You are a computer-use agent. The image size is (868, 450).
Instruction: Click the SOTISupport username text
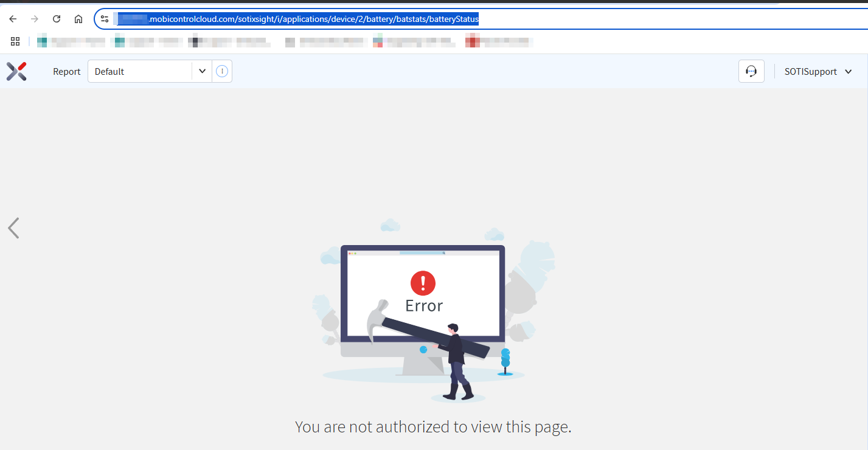coord(812,71)
